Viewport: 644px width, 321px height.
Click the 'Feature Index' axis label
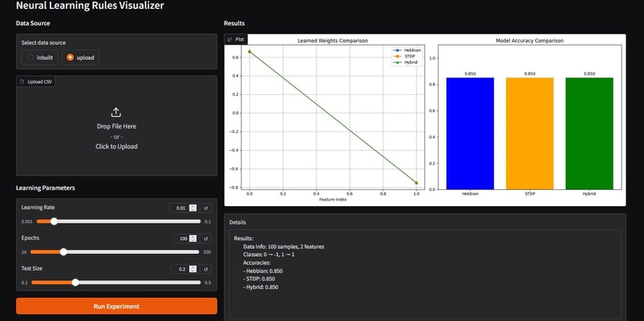[x=332, y=200]
